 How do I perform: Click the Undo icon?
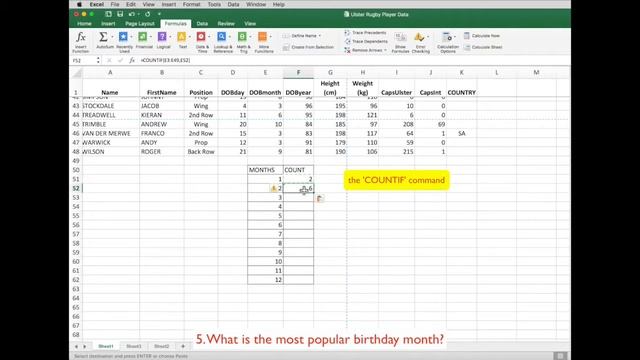point(131,14)
